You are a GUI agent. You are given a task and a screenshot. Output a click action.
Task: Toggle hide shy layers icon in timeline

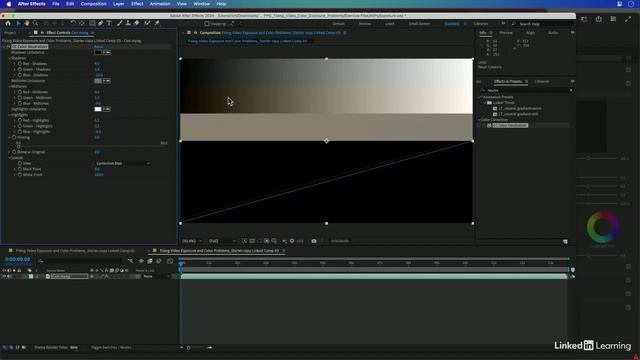pyautogui.click(x=141, y=261)
